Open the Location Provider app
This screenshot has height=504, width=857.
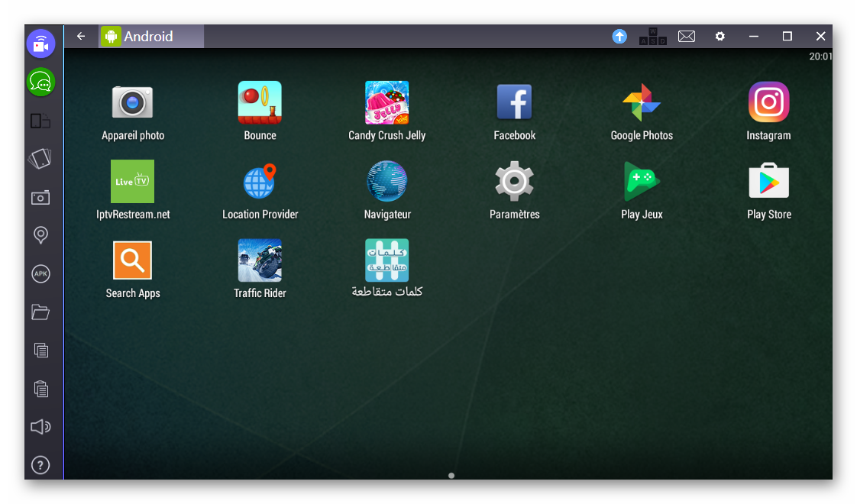[260, 182]
